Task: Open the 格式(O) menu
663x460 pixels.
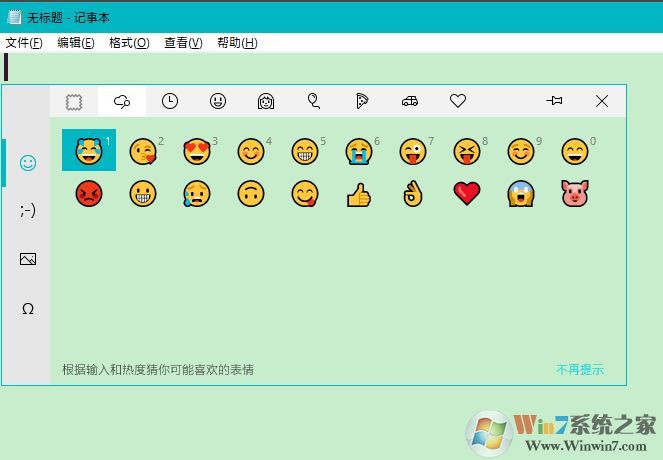Action: pyautogui.click(x=129, y=43)
